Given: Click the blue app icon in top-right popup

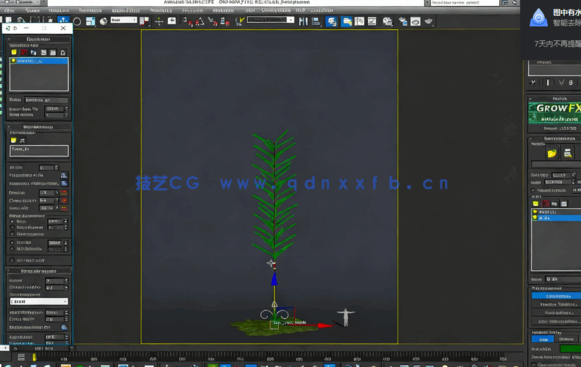Looking at the screenshot, I should click(538, 18).
